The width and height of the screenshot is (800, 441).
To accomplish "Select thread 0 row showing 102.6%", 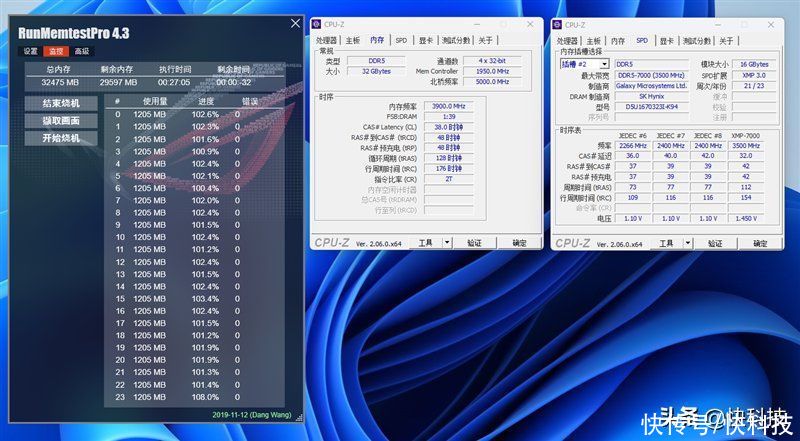I will (x=194, y=114).
